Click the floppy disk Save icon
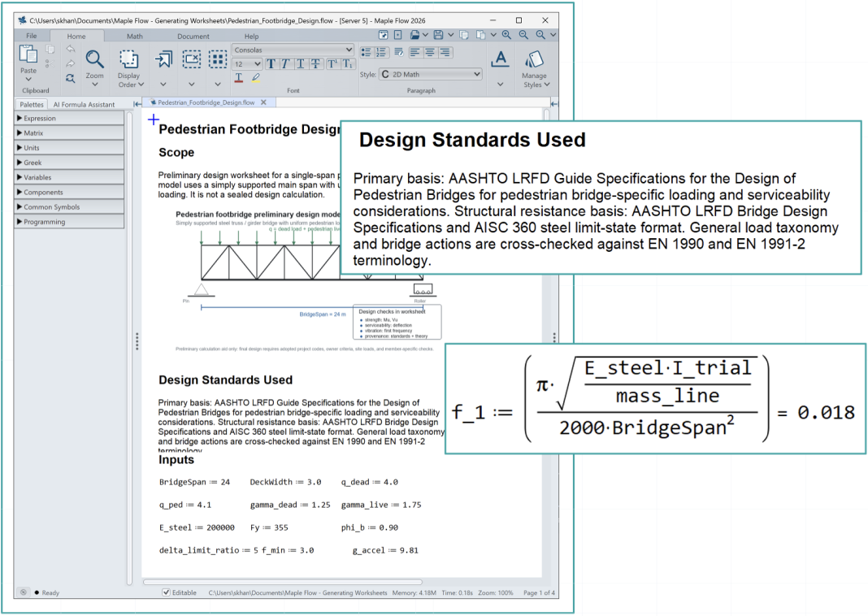This screenshot has height=616, width=868. tap(438, 35)
